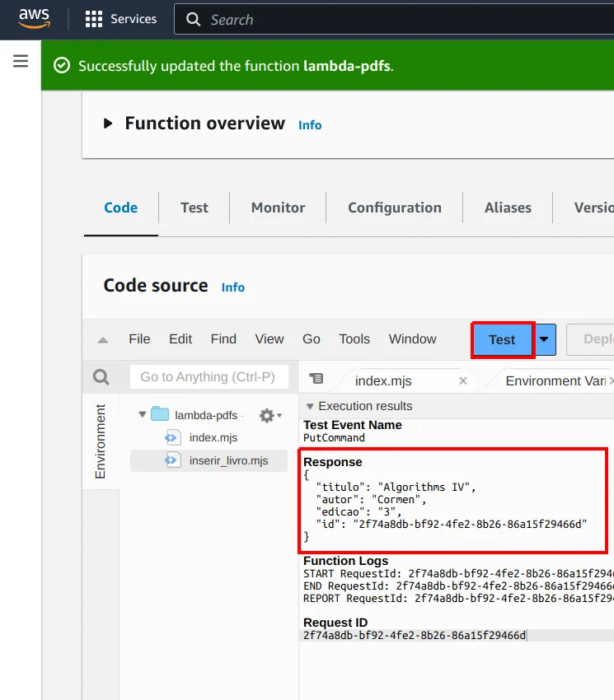Open the Find menu

click(x=223, y=338)
